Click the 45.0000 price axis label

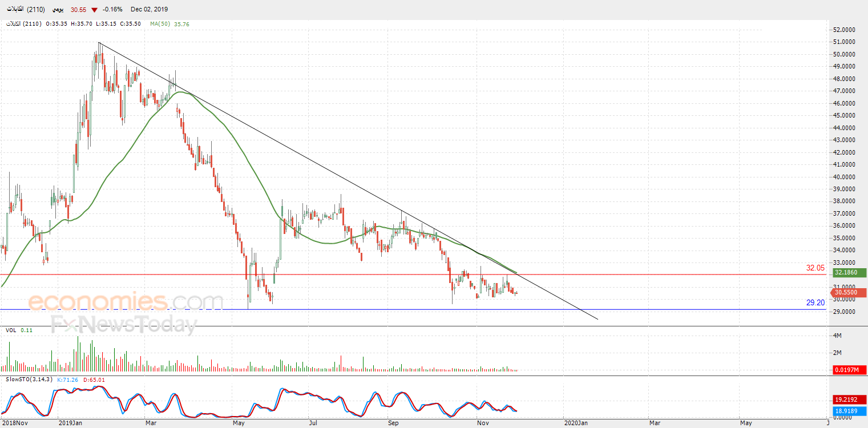(x=845, y=115)
